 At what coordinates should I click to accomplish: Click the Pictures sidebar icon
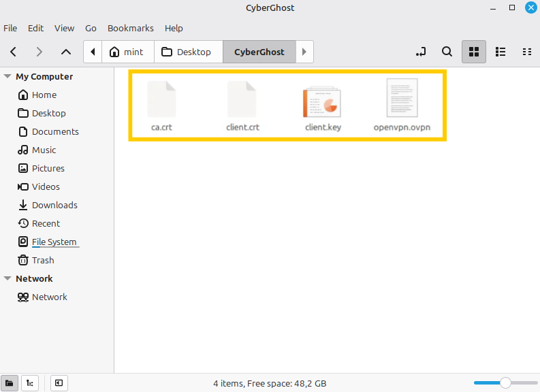[23, 168]
